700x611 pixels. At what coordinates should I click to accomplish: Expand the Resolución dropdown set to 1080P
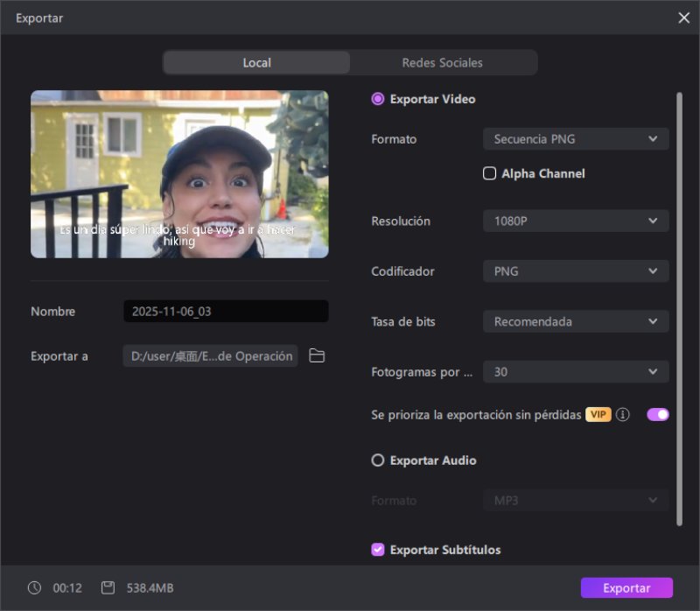pyautogui.click(x=575, y=221)
